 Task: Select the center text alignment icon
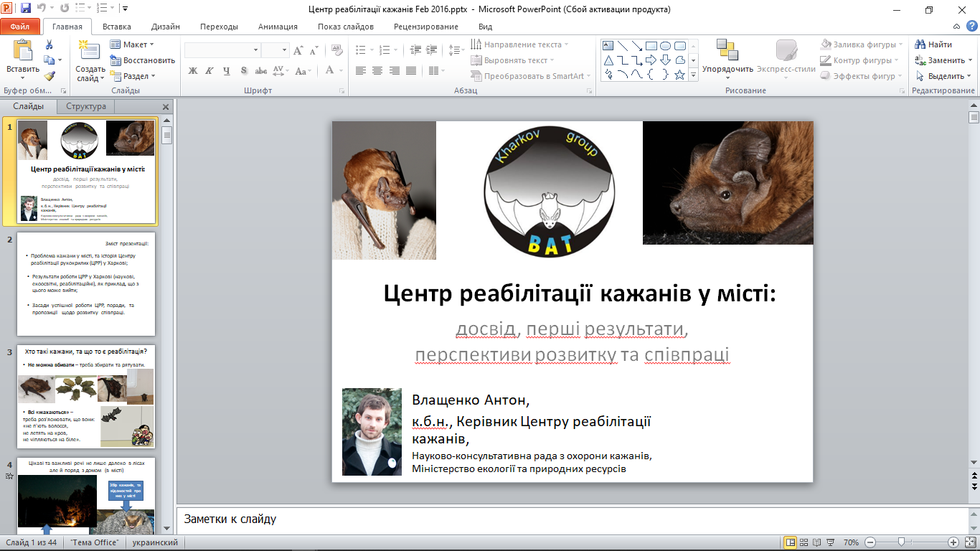[x=377, y=70]
